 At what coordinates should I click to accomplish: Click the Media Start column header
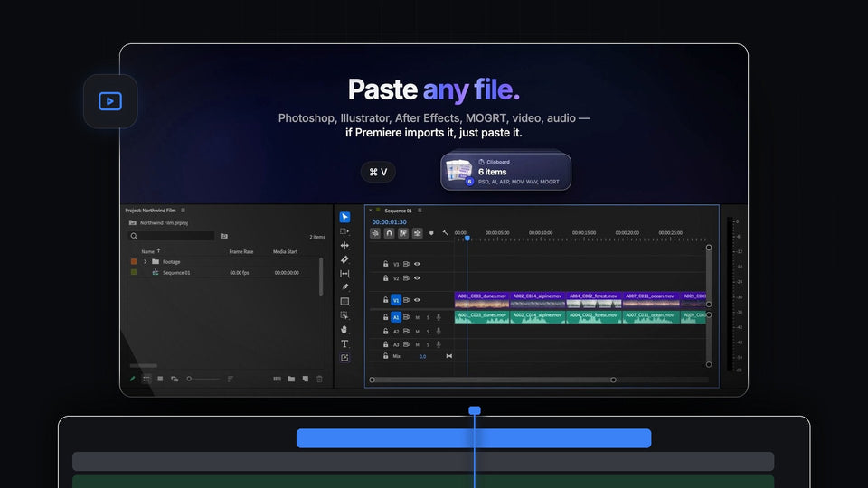(x=285, y=251)
